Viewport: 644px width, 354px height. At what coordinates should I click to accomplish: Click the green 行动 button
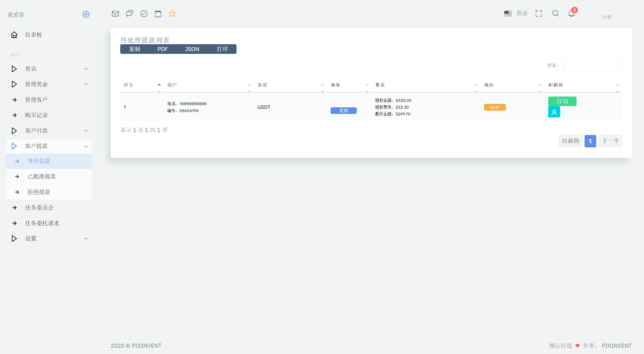(562, 101)
